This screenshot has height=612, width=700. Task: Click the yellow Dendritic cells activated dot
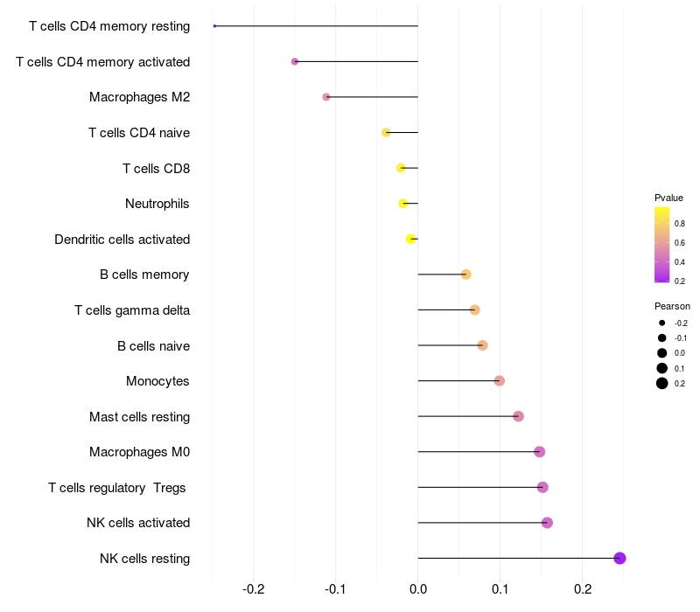[410, 239]
